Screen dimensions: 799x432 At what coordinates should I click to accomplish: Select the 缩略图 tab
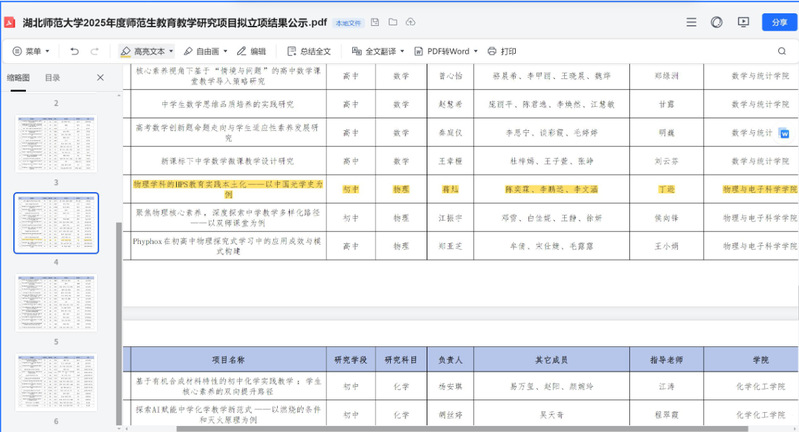tap(18, 78)
